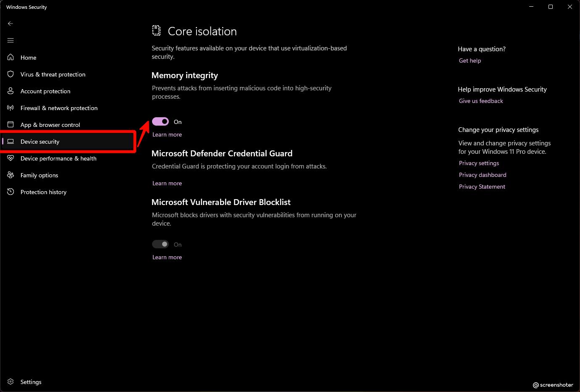Click the Home house icon
The height and width of the screenshot is (392, 580).
(11, 57)
